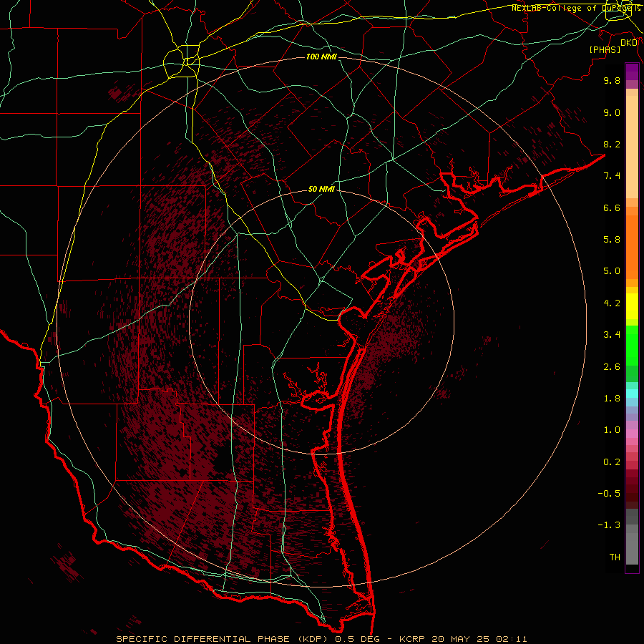
Task: Click the 50 NMI range ring label
Action: click(321, 189)
